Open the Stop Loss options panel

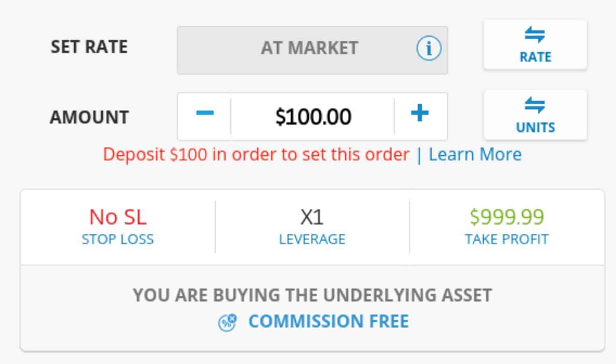(x=117, y=238)
